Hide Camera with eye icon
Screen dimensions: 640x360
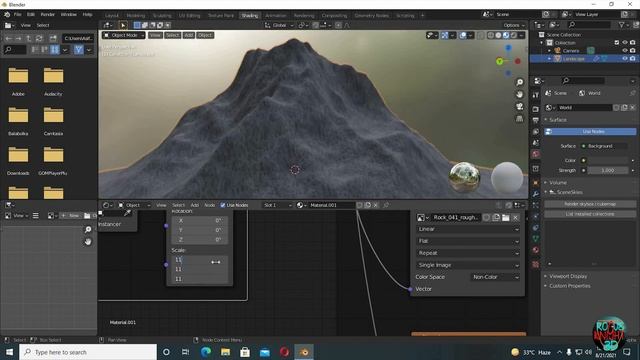(625, 51)
